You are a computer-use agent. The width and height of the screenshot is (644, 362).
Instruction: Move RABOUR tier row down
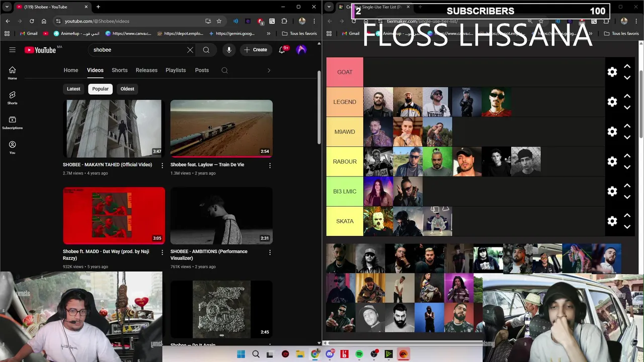point(627,167)
